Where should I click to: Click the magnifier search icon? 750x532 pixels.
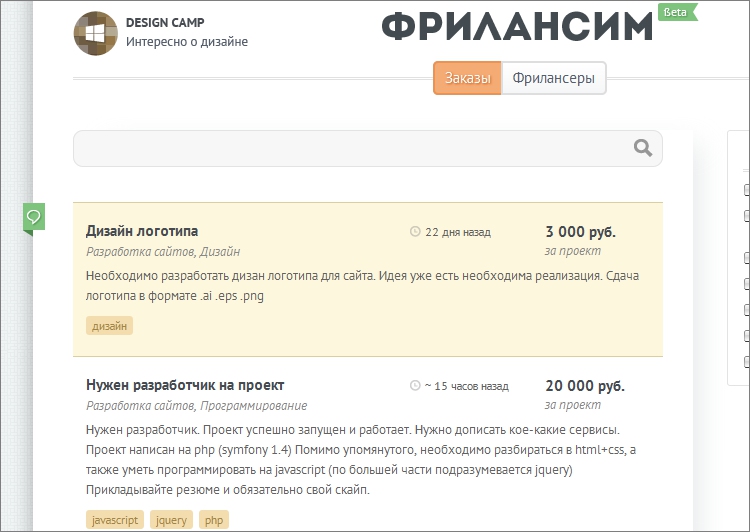(x=643, y=148)
